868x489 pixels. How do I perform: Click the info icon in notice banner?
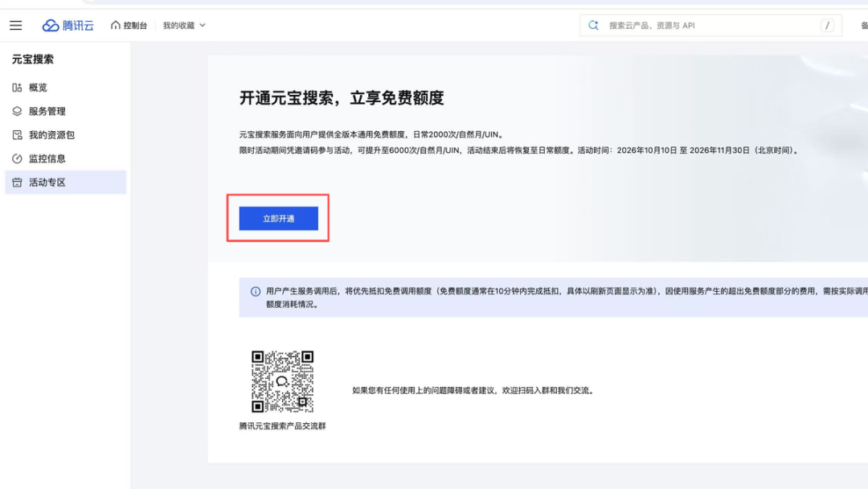pyautogui.click(x=256, y=291)
